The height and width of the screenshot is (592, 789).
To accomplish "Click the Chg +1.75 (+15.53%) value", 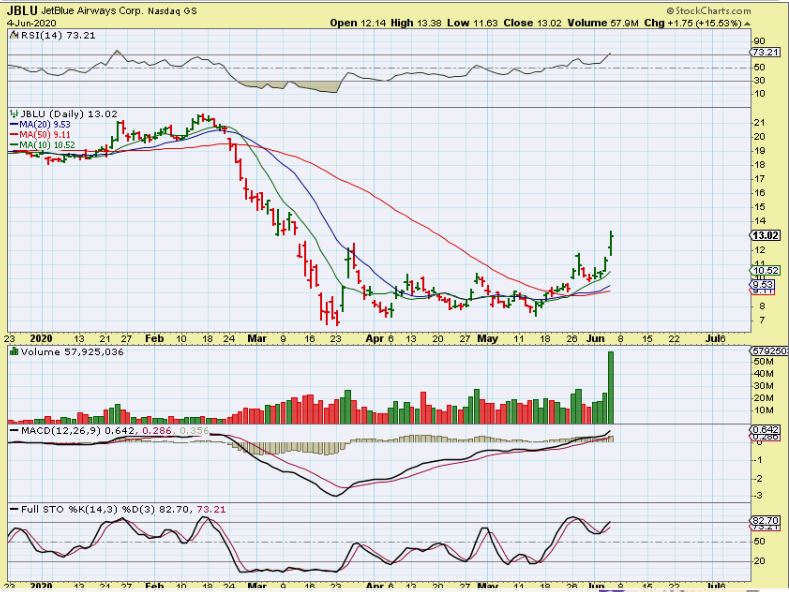I will point(693,23).
